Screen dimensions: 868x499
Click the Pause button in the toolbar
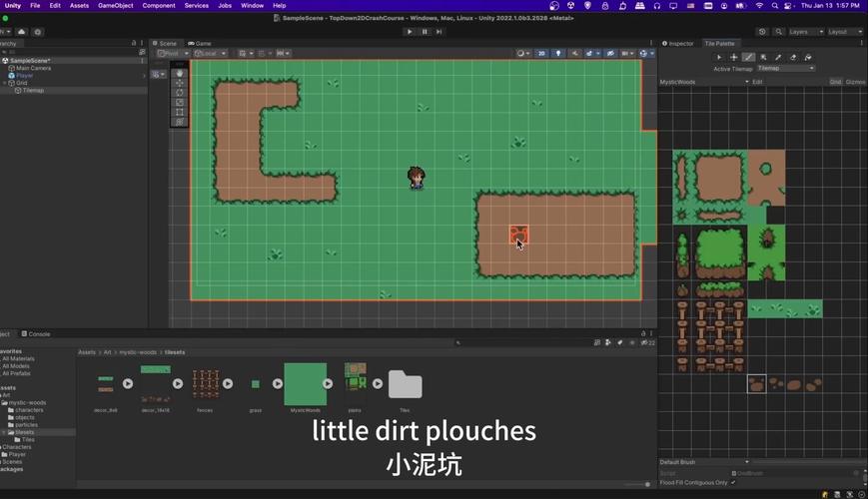(x=425, y=32)
